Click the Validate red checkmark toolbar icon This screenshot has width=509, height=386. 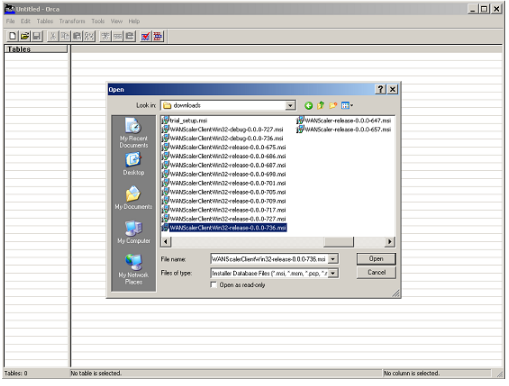tap(146, 36)
